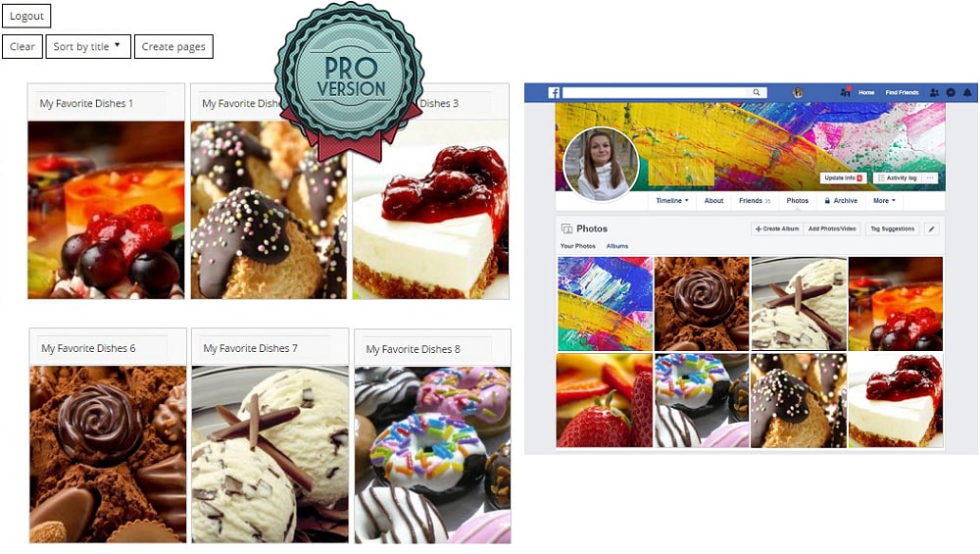Click the Facebook logo icon
Image resolution: width=980 pixels, height=554 pixels.
click(554, 92)
